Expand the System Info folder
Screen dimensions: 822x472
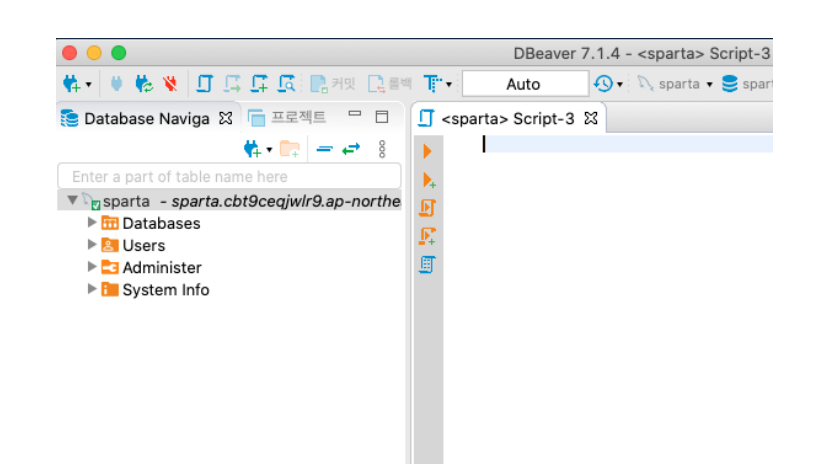point(92,288)
